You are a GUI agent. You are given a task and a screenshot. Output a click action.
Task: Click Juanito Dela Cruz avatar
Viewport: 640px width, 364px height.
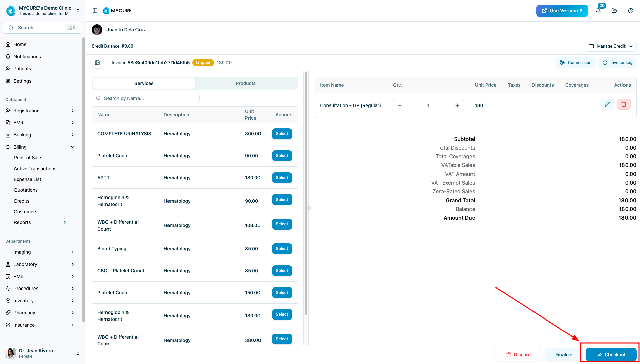(97, 30)
